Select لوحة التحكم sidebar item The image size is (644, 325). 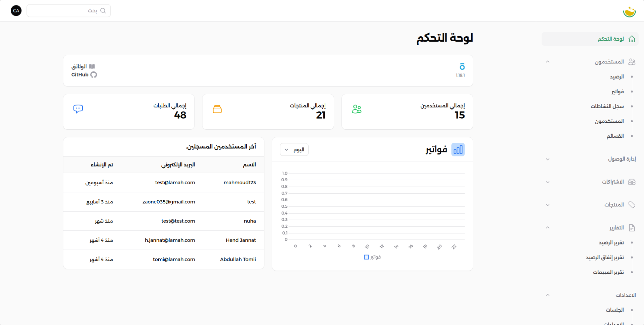pyautogui.click(x=590, y=39)
